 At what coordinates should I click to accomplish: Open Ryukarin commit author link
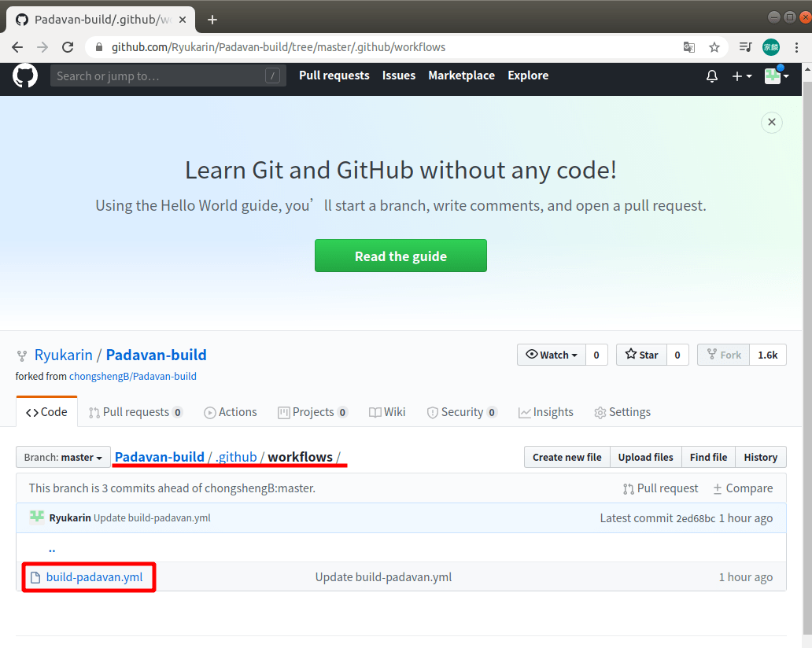tap(70, 517)
